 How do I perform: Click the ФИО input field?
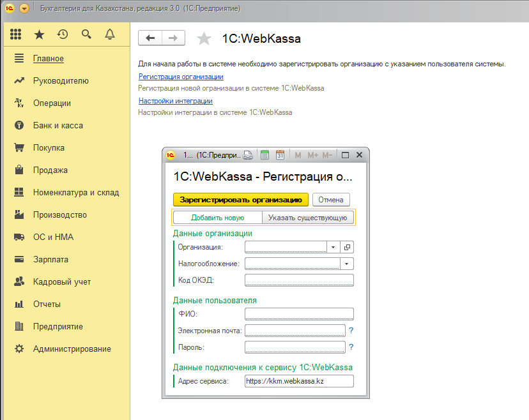pyautogui.click(x=299, y=314)
